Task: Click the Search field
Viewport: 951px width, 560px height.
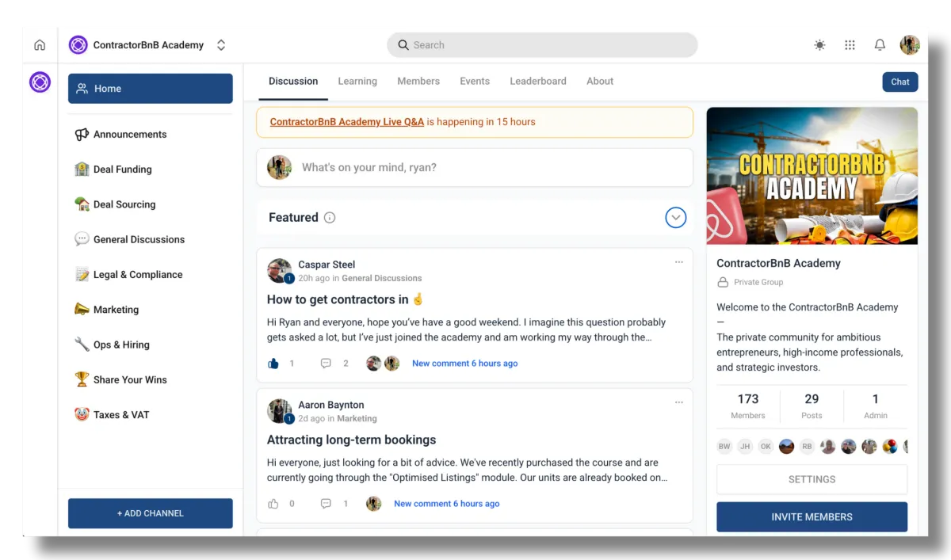Action: point(542,45)
